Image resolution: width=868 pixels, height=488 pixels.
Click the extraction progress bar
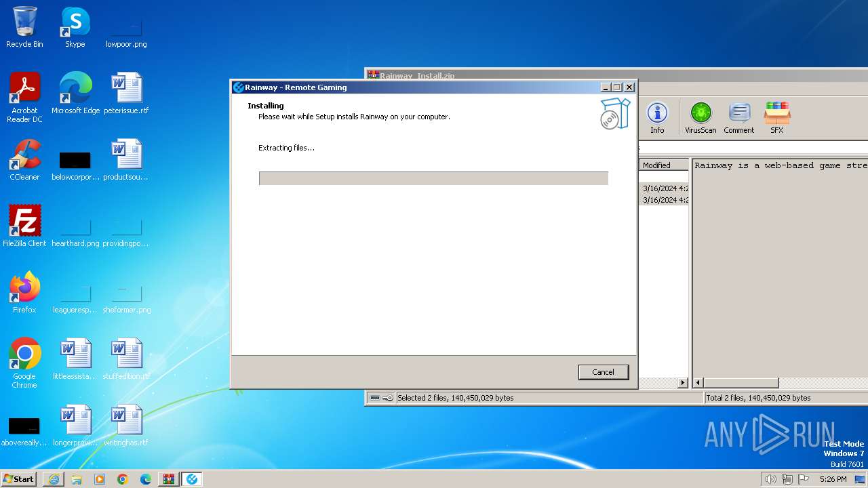(x=433, y=178)
